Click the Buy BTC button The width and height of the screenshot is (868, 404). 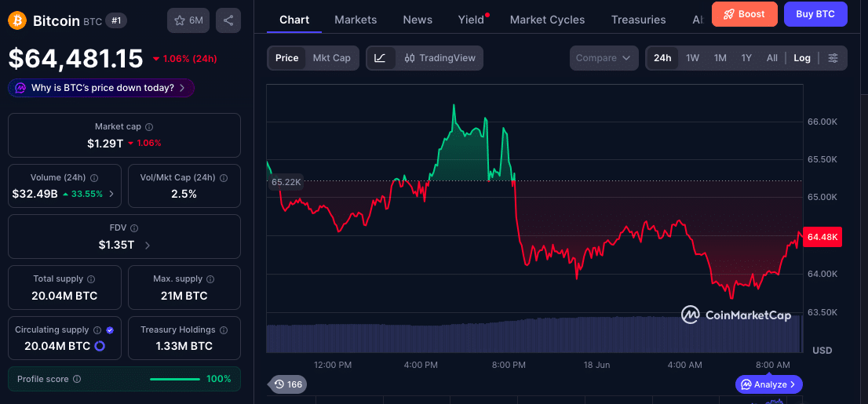pos(815,14)
